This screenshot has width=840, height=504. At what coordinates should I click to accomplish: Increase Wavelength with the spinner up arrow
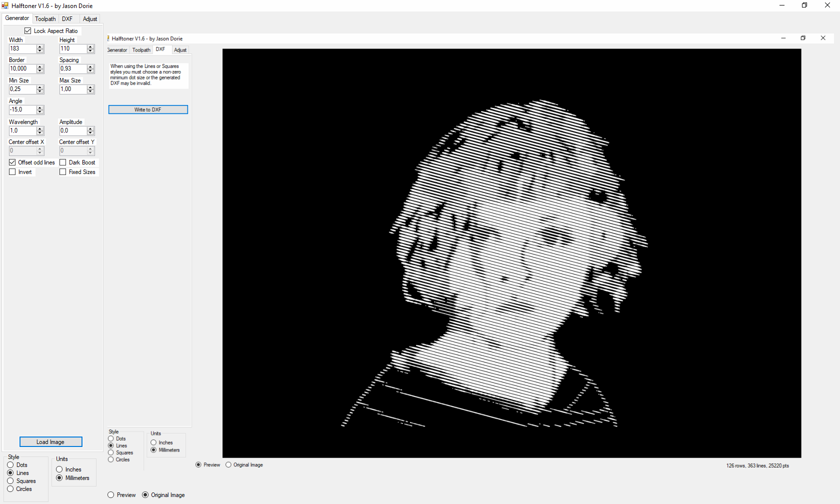pyautogui.click(x=40, y=128)
